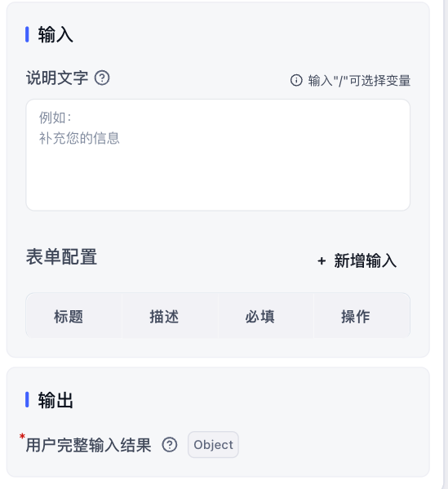Image resolution: width=448 pixels, height=489 pixels.
Task: Click the 输出 section title
Action: (55, 399)
